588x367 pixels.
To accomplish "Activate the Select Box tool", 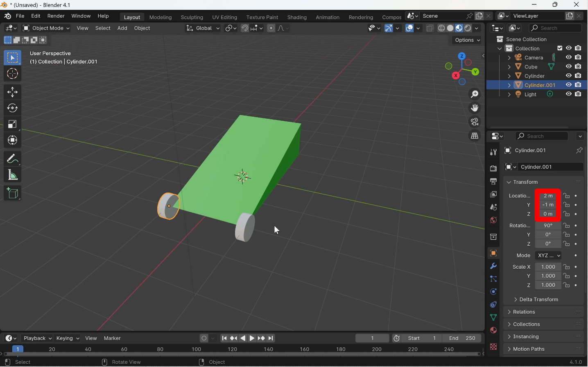I will pos(12,58).
